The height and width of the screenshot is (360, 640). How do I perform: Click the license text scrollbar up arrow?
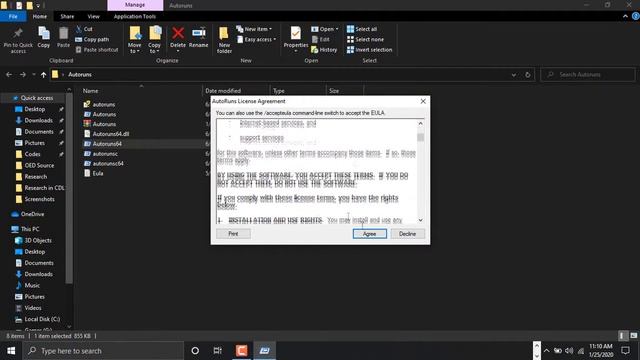point(420,123)
